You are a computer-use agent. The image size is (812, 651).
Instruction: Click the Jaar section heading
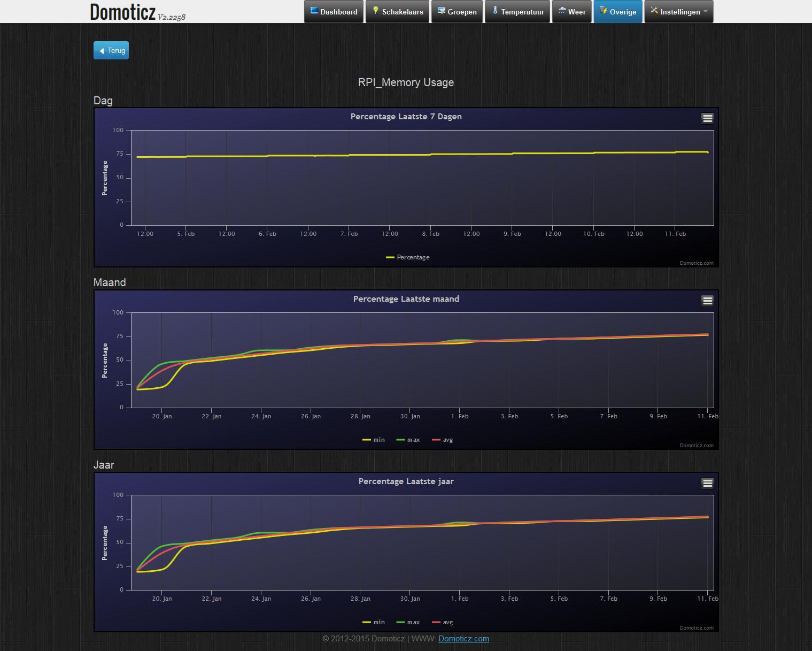[x=104, y=465]
